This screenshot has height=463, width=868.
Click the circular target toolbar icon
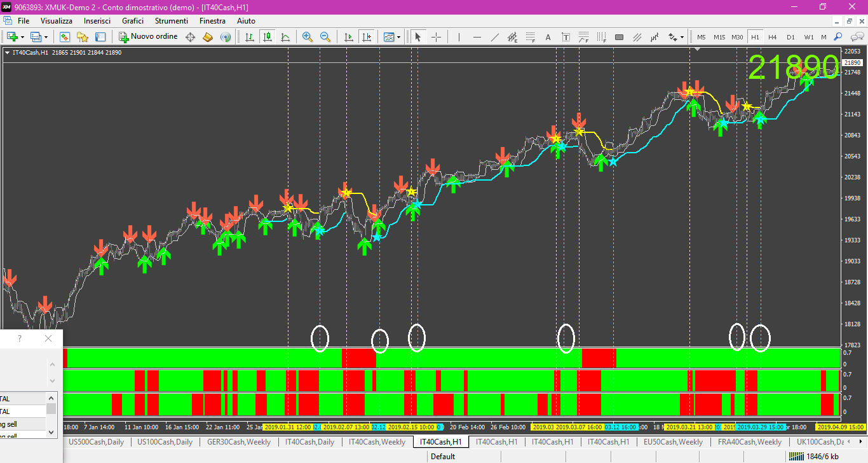pyautogui.click(x=190, y=37)
